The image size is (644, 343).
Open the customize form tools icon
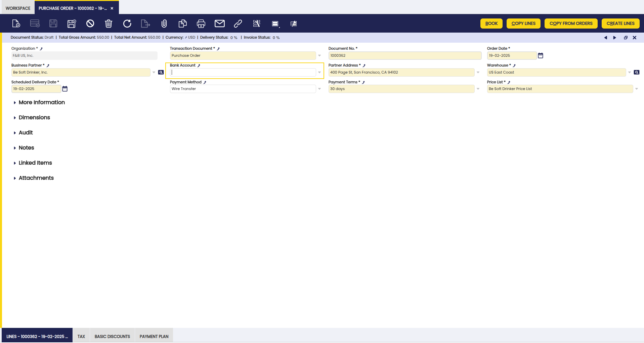[x=257, y=24]
